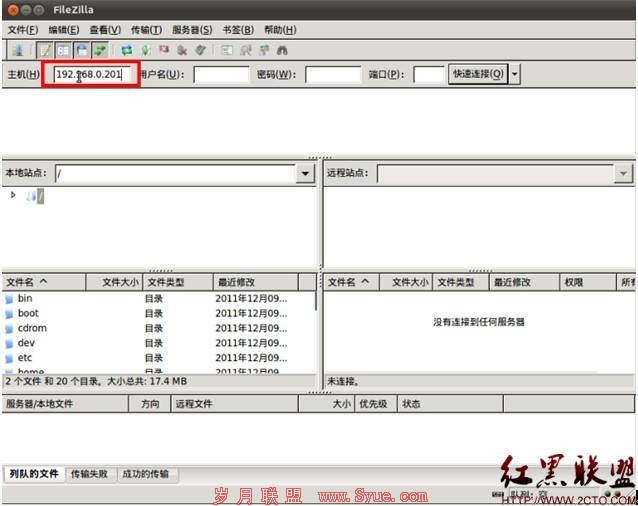This screenshot has height=506, width=638.
Task: Open the 帮助(H) menu
Action: coord(280,30)
